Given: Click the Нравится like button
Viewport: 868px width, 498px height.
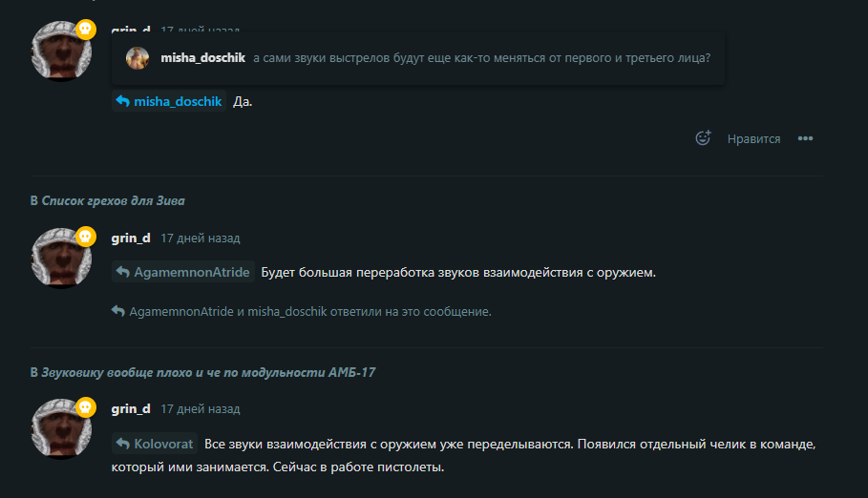Looking at the screenshot, I should pos(753,139).
